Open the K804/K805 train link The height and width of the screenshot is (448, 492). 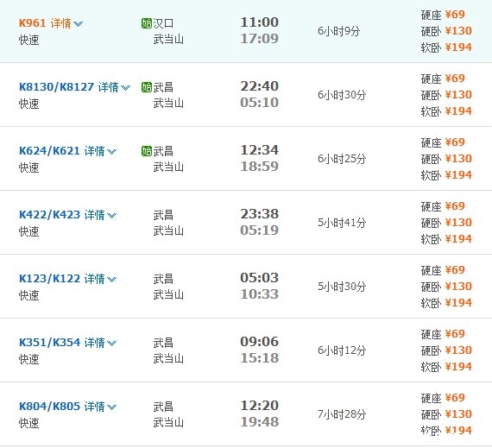point(49,407)
